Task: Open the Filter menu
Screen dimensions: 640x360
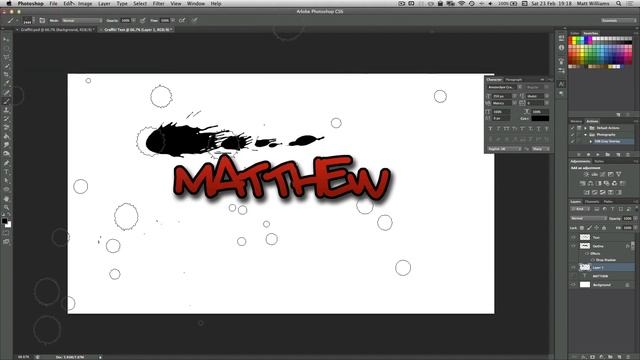Action: 158,4
